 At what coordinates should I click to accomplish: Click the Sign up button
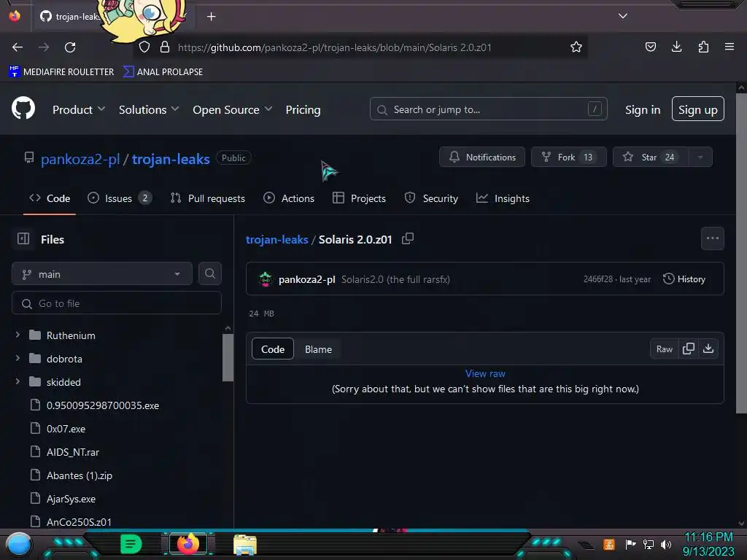[x=697, y=109]
